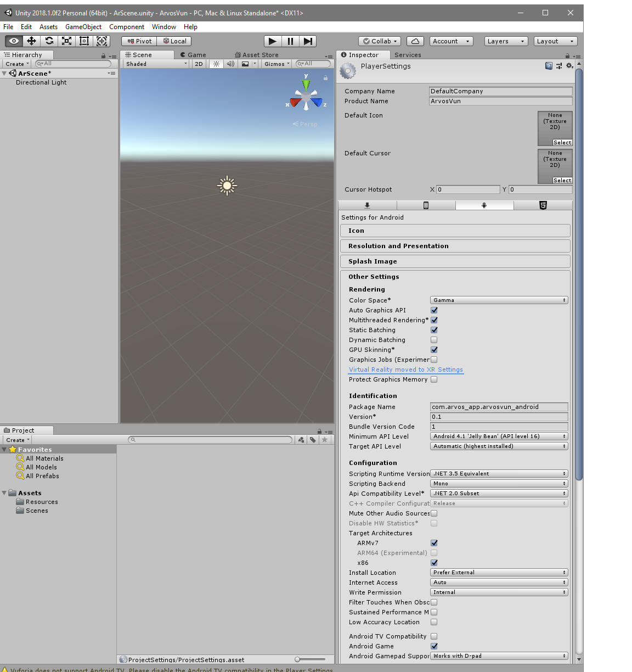Disable Multithreaded Rendering
This screenshot has width=632, height=672.
[434, 320]
